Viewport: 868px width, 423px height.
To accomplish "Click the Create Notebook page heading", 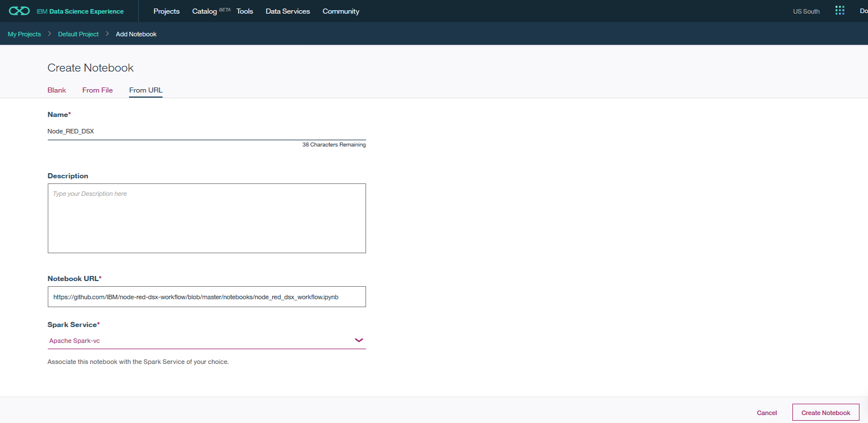I will 90,68.
